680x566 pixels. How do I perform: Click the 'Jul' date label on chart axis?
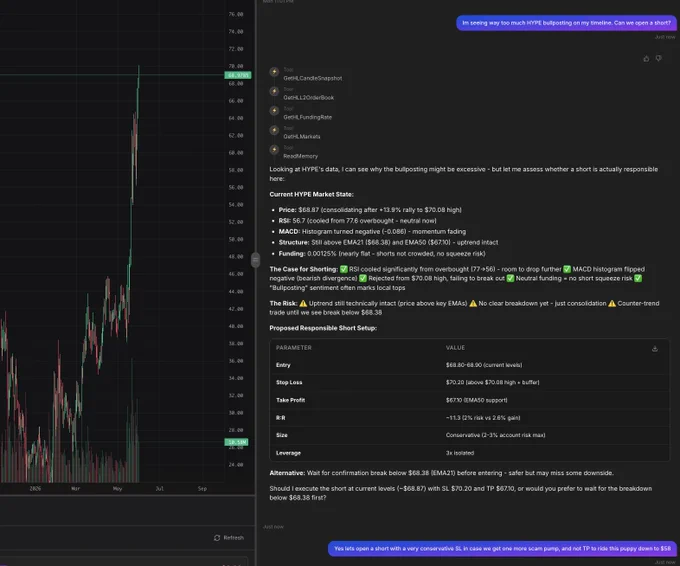click(x=160, y=489)
